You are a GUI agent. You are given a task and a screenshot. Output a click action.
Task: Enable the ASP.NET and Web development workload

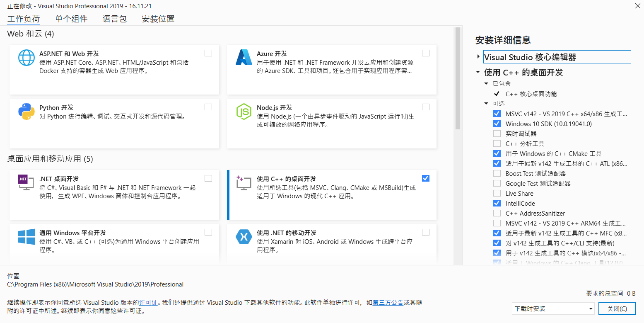208,53
